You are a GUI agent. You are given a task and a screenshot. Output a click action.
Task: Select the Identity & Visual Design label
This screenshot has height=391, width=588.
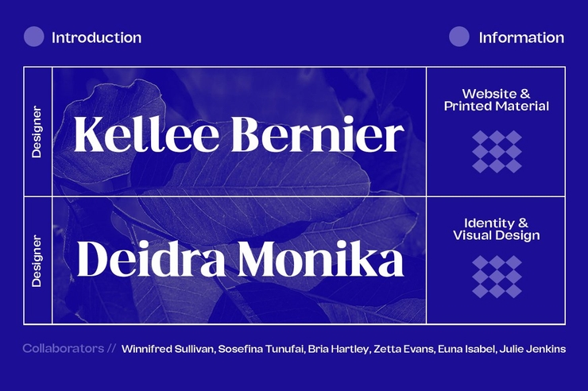point(497,229)
